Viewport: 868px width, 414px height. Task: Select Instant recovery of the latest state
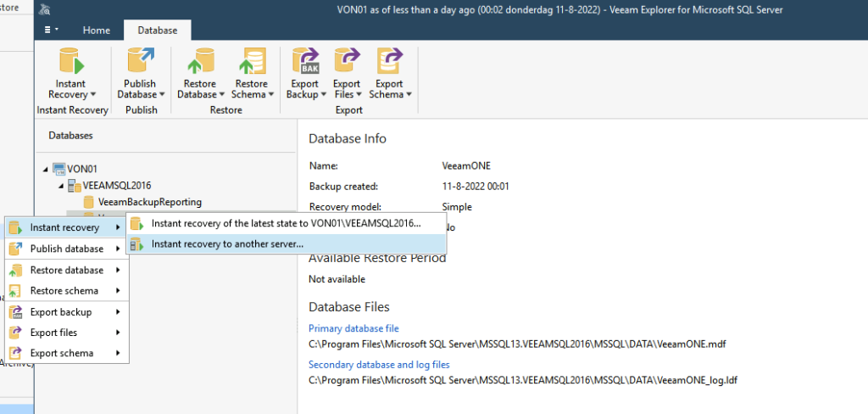pos(286,223)
